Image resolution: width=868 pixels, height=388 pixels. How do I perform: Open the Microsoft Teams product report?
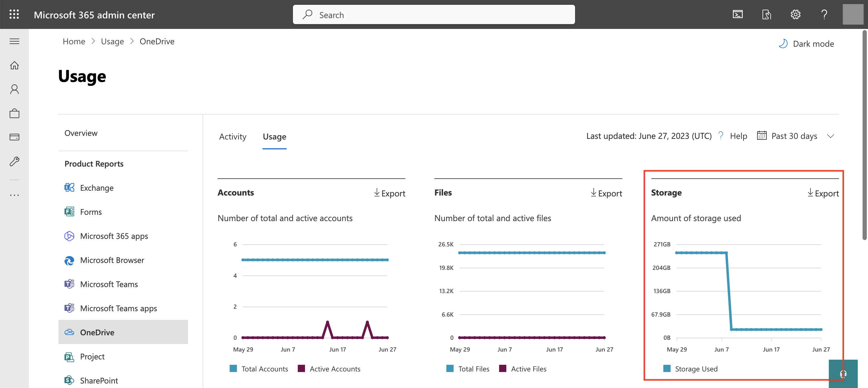point(123,284)
